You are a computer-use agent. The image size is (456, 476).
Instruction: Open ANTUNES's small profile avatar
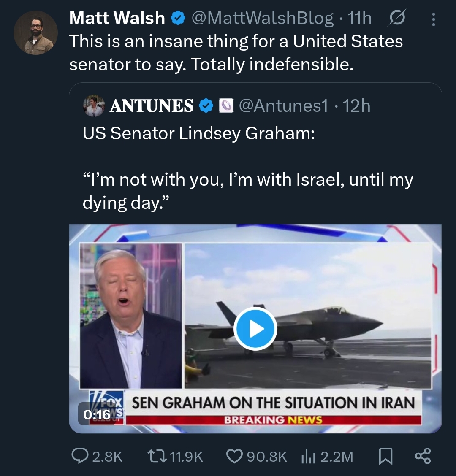(94, 106)
